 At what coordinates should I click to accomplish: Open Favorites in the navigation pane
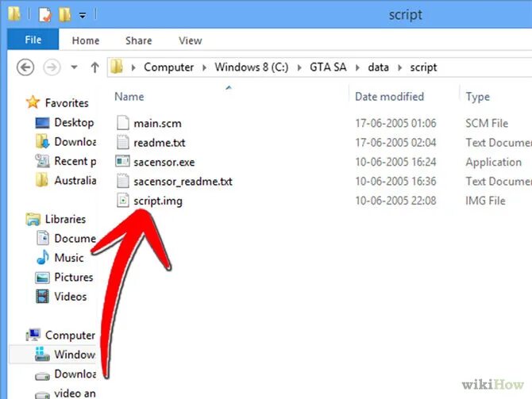tap(67, 102)
